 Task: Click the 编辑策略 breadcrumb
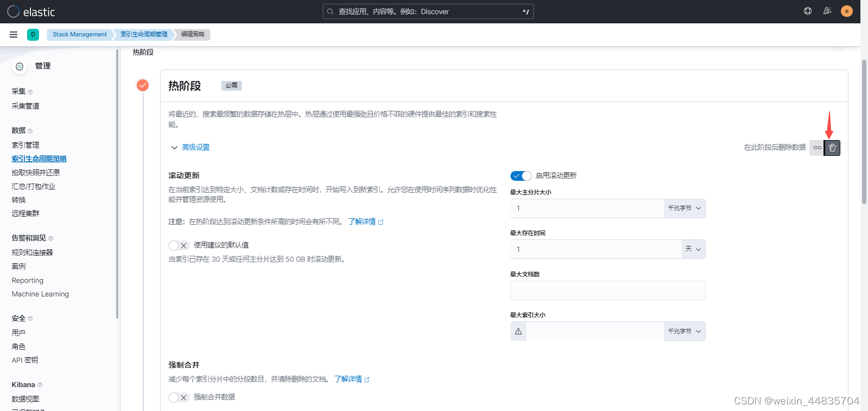coord(193,34)
